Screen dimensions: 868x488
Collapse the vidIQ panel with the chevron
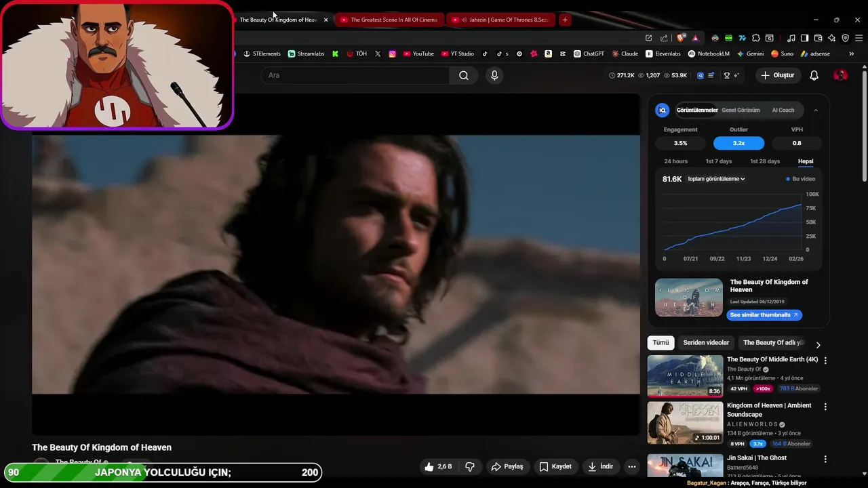(x=816, y=110)
